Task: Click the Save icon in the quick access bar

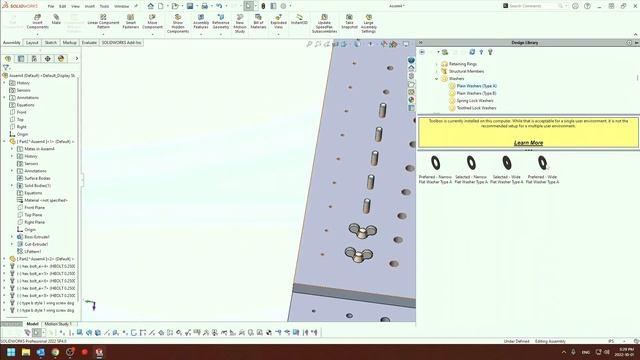Action: click(190, 6)
